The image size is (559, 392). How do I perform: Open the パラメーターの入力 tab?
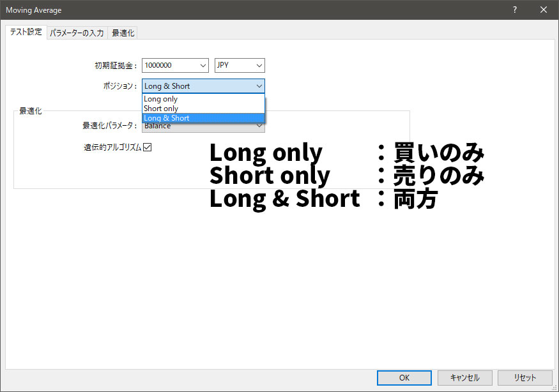coord(77,33)
